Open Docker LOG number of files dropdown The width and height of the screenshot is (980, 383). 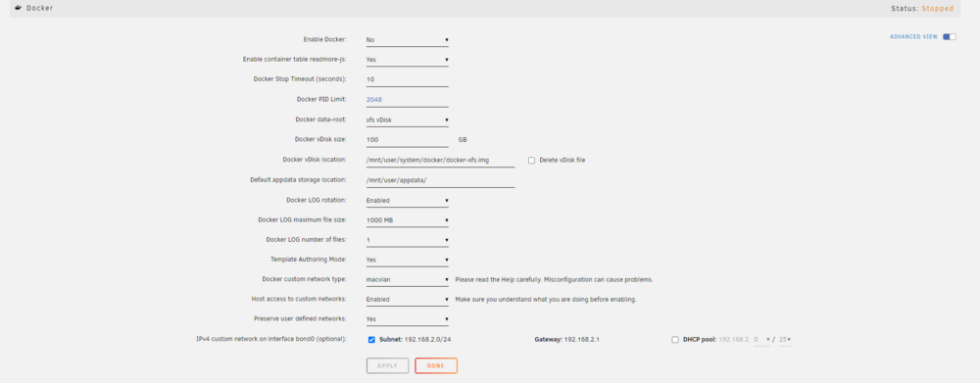point(408,241)
